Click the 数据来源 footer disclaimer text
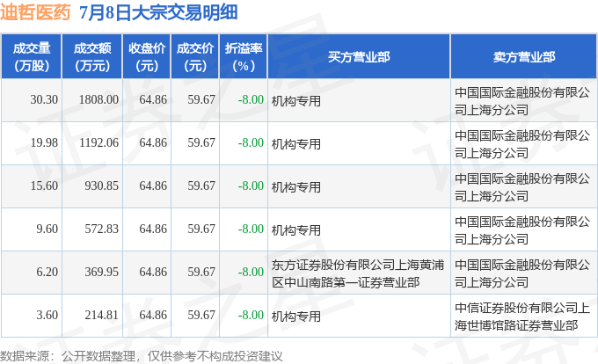Image resolution: width=598 pixels, height=364 pixels. pos(142,356)
